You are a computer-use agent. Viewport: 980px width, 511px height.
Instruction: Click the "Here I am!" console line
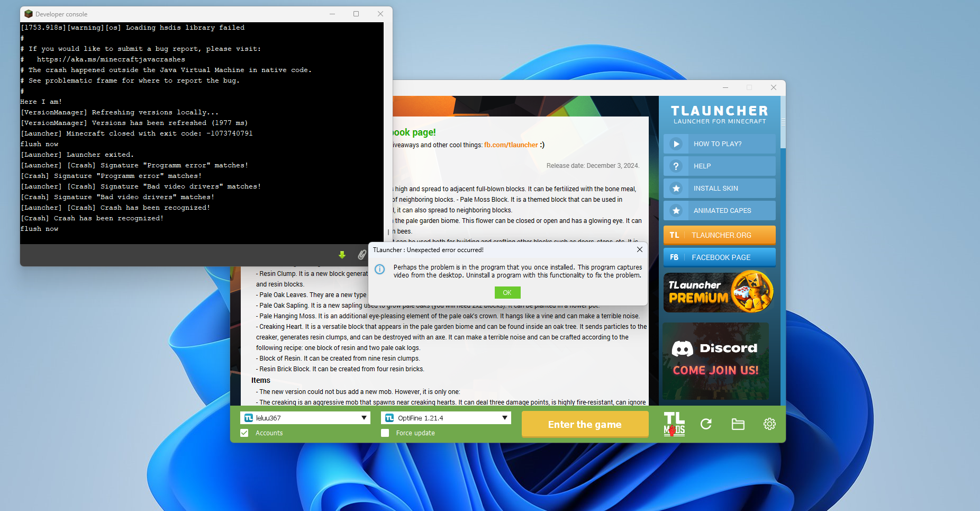point(41,102)
